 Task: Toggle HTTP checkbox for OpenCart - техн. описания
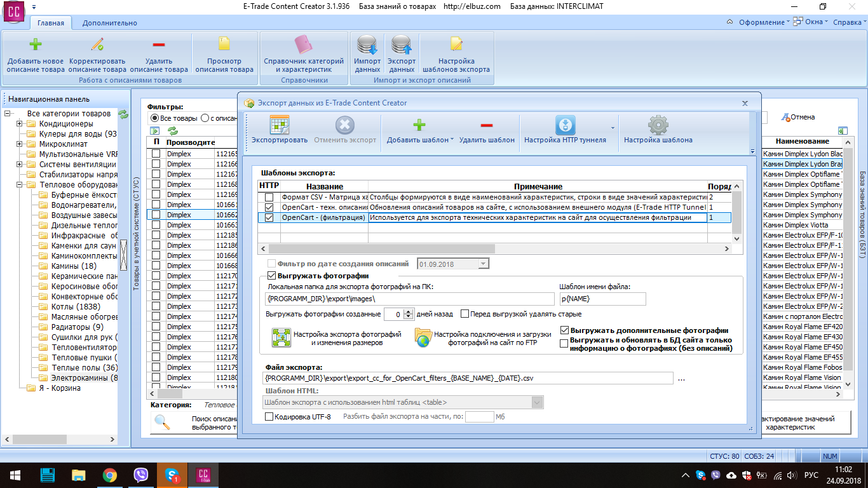[x=269, y=207]
